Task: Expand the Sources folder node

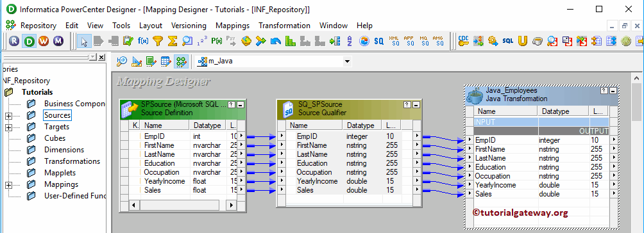Action: click(8, 116)
